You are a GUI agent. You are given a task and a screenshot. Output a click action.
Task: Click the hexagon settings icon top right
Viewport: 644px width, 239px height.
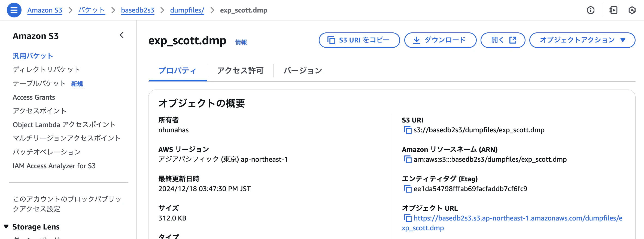tap(632, 10)
